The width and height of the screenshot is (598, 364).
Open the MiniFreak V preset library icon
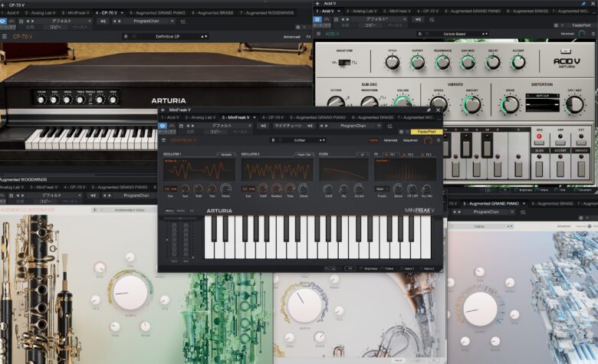click(273, 140)
